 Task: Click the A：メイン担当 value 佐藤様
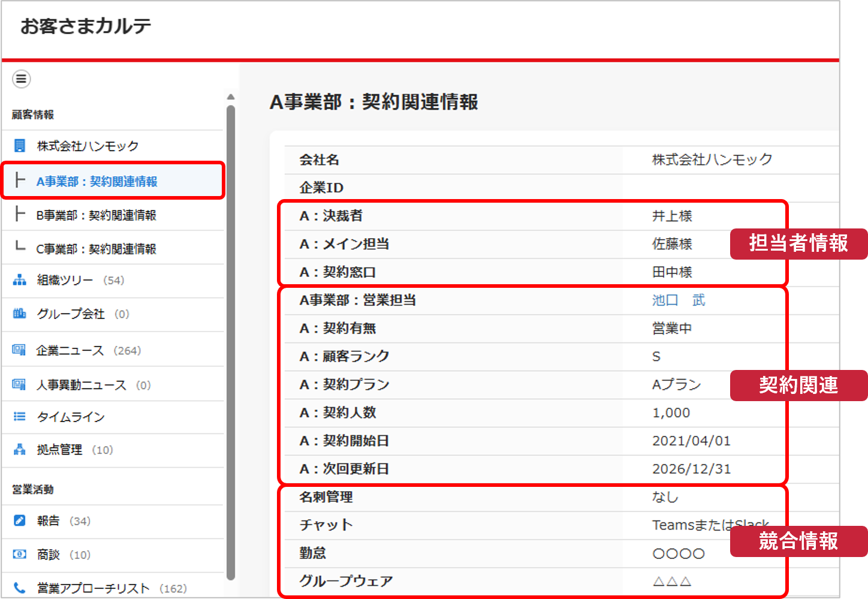tap(672, 244)
